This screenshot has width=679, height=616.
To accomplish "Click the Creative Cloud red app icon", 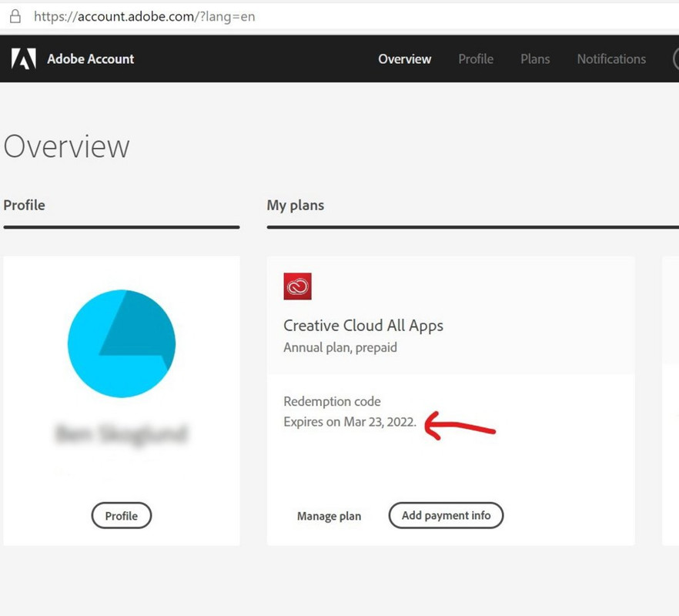I will 297,286.
